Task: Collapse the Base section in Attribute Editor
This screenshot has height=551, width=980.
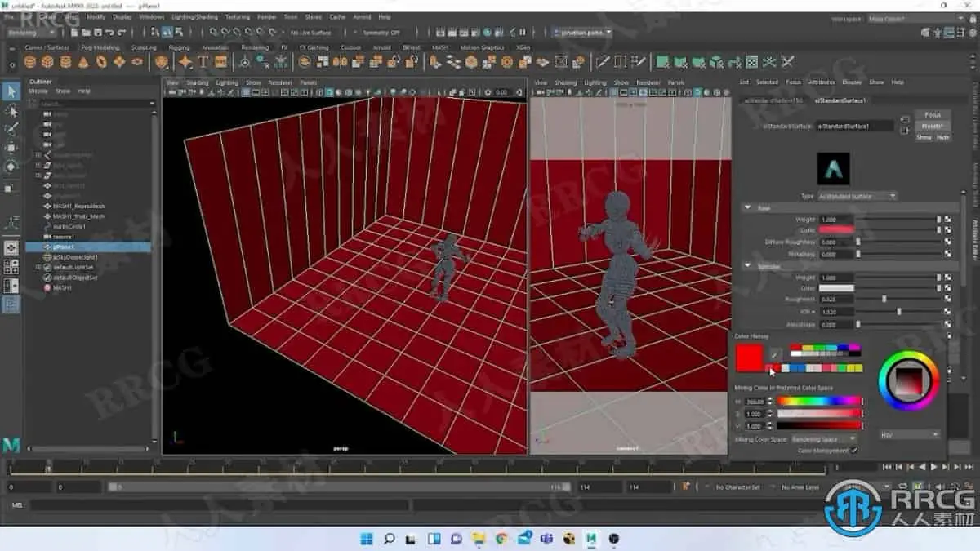Action: [748, 208]
